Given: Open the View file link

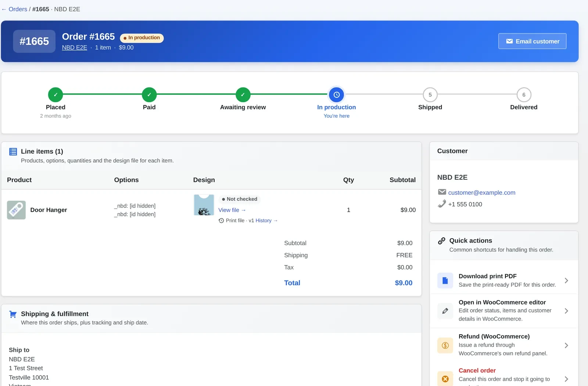Looking at the screenshot, I should (x=232, y=210).
